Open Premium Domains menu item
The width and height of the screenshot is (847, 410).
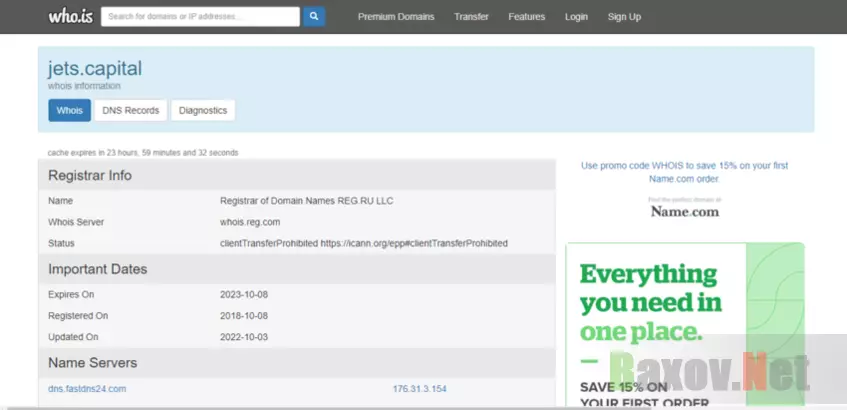[x=396, y=17]
